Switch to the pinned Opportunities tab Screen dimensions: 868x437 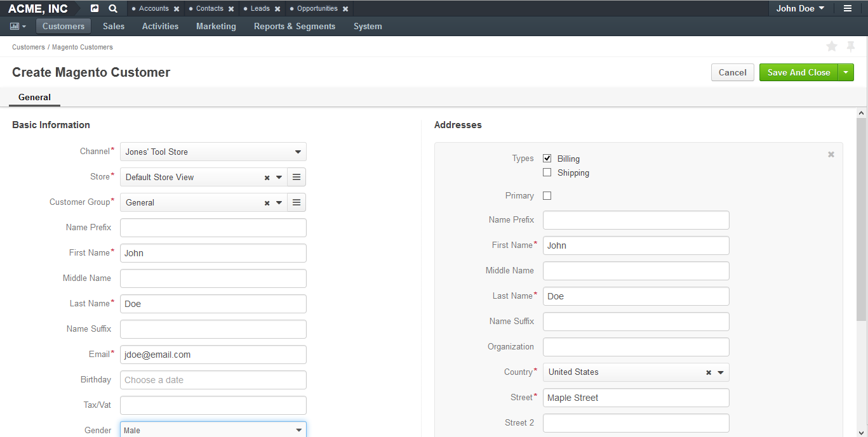coord(317,9)
